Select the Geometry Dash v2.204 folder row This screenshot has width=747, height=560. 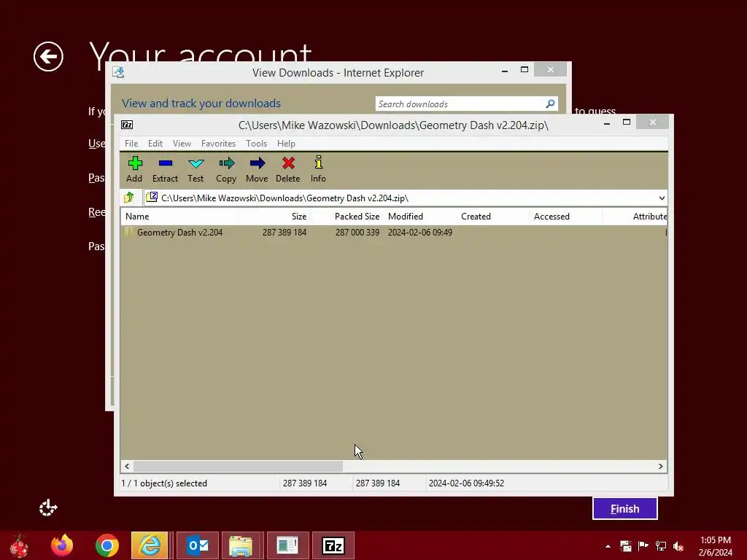tap(393, 233)
